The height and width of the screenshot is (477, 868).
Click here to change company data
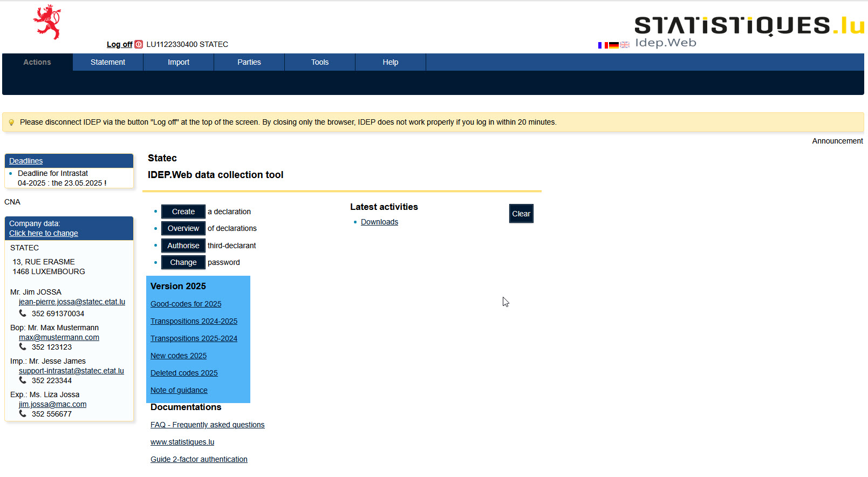coord(44,233)
